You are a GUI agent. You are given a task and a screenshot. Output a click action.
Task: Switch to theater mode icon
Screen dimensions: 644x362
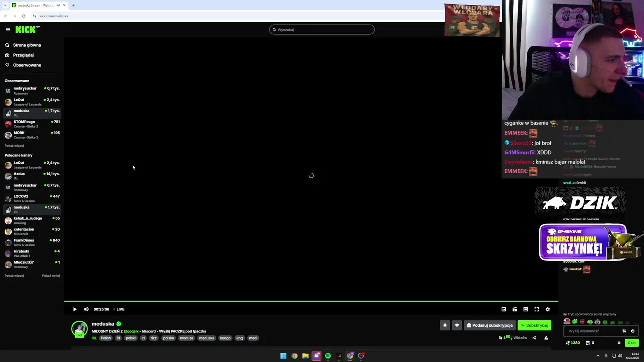526,309
